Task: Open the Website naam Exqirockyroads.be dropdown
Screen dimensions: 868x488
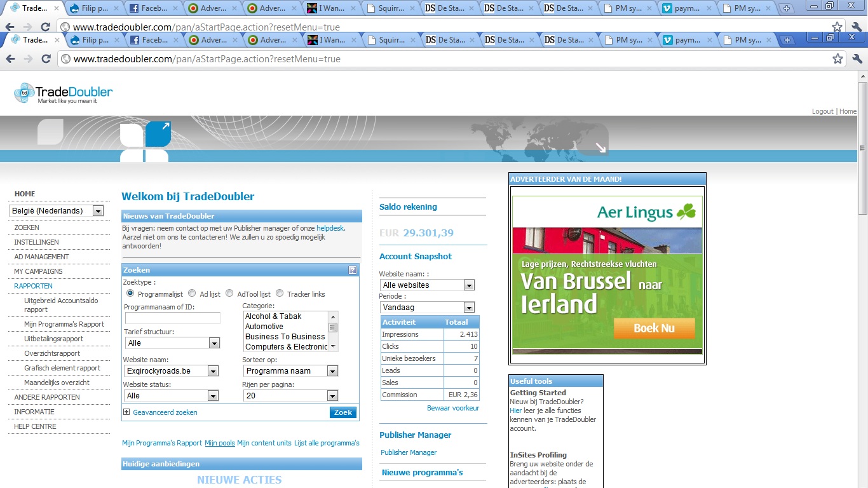Action: tap(172, 371)
